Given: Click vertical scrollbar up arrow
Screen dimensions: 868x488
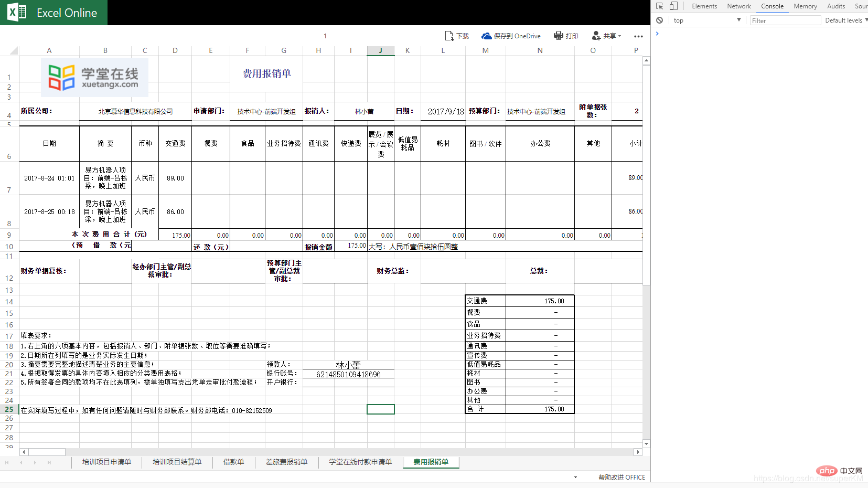Looking at the screenshot, I should pyautogui.click(x=646, y=61).
